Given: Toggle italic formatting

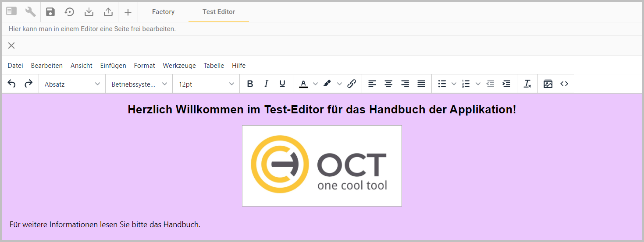Looking at the screenshot, I should (x=266, y=84).
